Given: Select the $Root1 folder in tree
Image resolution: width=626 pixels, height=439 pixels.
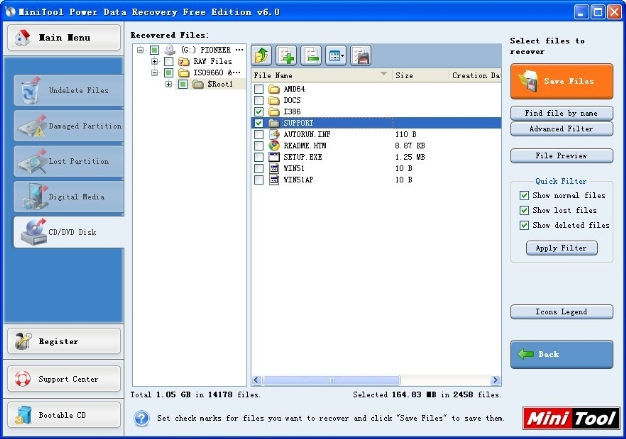Looking at the screenshot, I should point(220,84).
